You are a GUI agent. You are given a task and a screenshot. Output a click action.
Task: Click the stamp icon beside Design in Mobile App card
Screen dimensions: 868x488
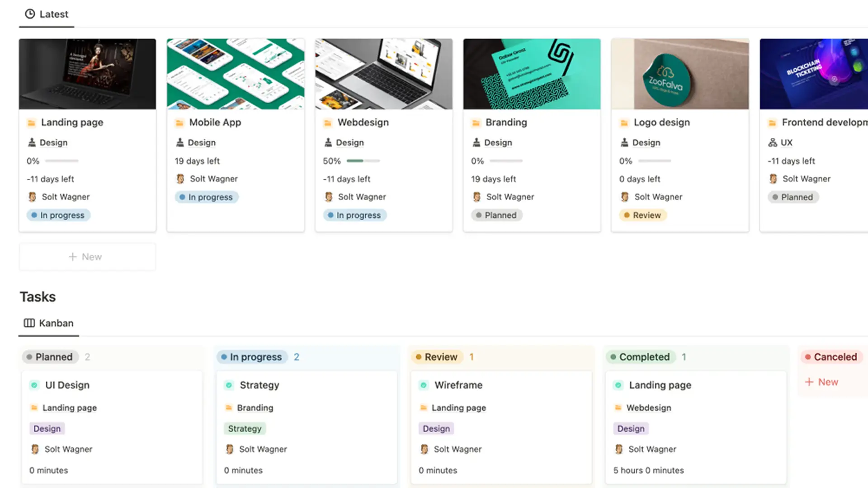pos(180,142)
